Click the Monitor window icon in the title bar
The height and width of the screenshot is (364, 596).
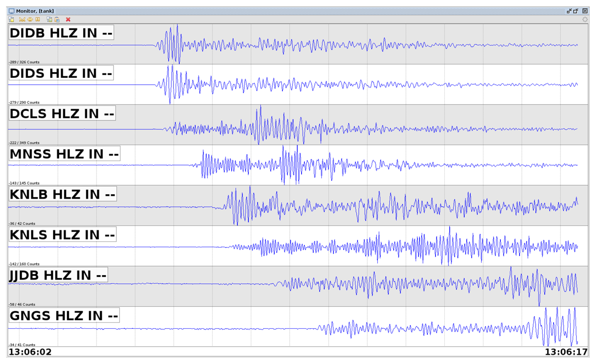point(11,11)
